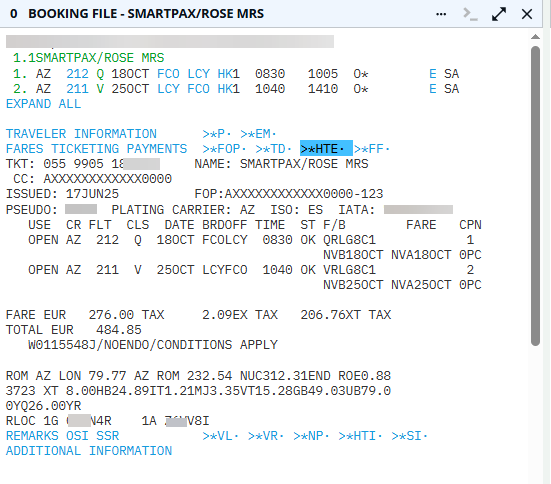Click fare basis VRLG8C1
Image resolution: width=551 pixels, height=484 pixels.
[x=349, y=270]
